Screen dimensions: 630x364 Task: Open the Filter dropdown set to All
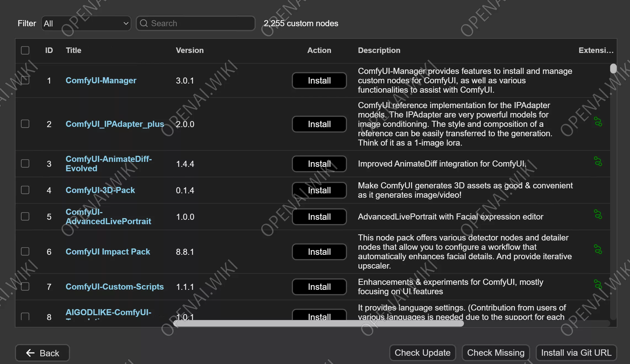(86, 23)
